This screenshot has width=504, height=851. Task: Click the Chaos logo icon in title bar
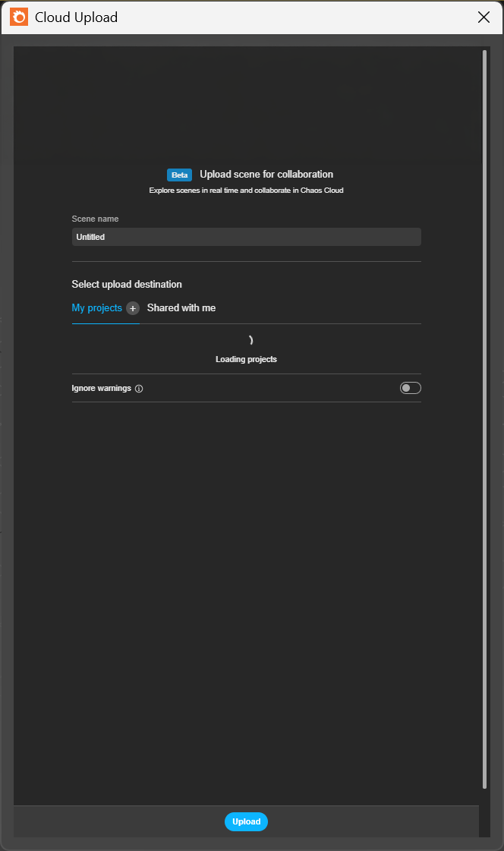tap(19, 17)
